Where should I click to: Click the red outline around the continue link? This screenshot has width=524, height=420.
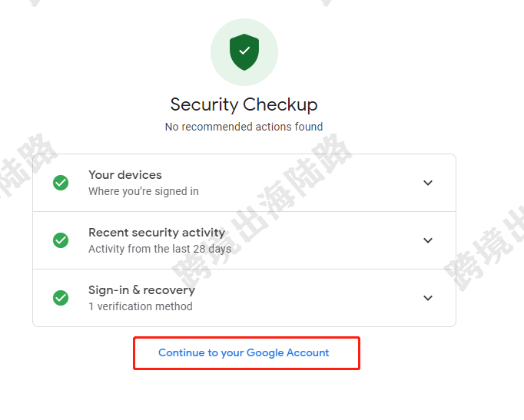pyautogui.click(x=247, y=337)
